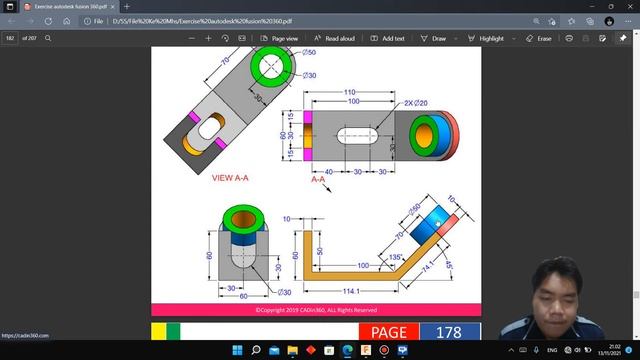Click the browser forward arrow
640x360 pixels.
[x=30, y=21]
